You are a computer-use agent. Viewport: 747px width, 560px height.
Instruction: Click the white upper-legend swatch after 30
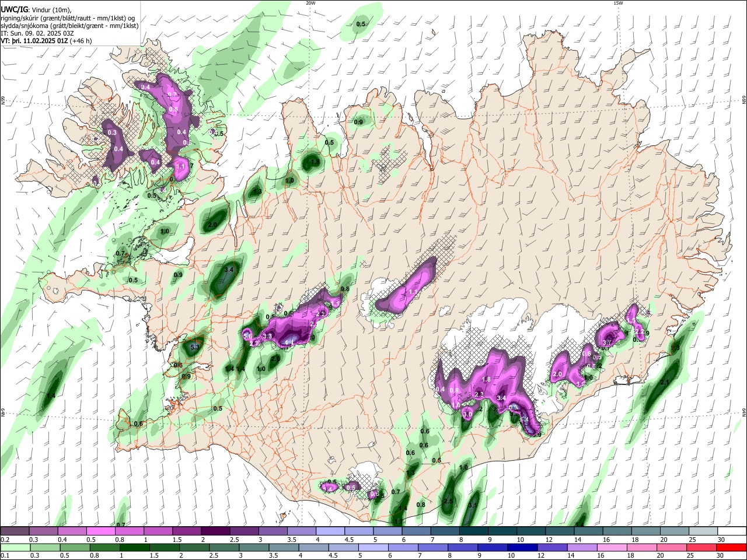732,531
